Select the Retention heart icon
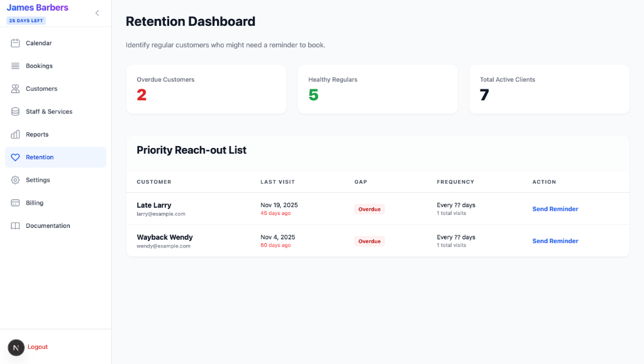 (15, 157)
